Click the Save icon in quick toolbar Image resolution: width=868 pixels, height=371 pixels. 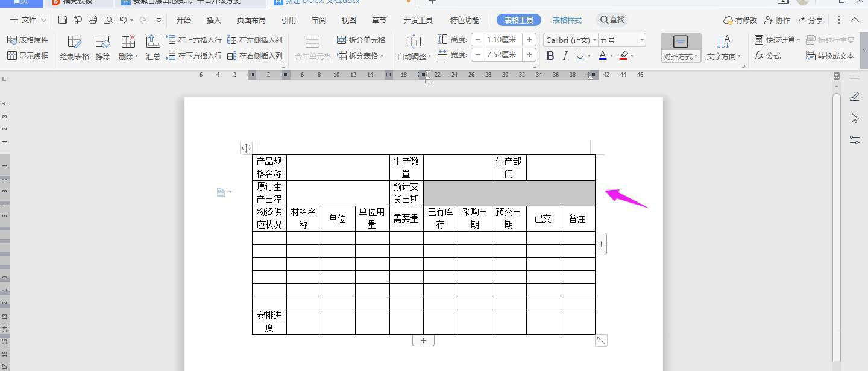63,20
